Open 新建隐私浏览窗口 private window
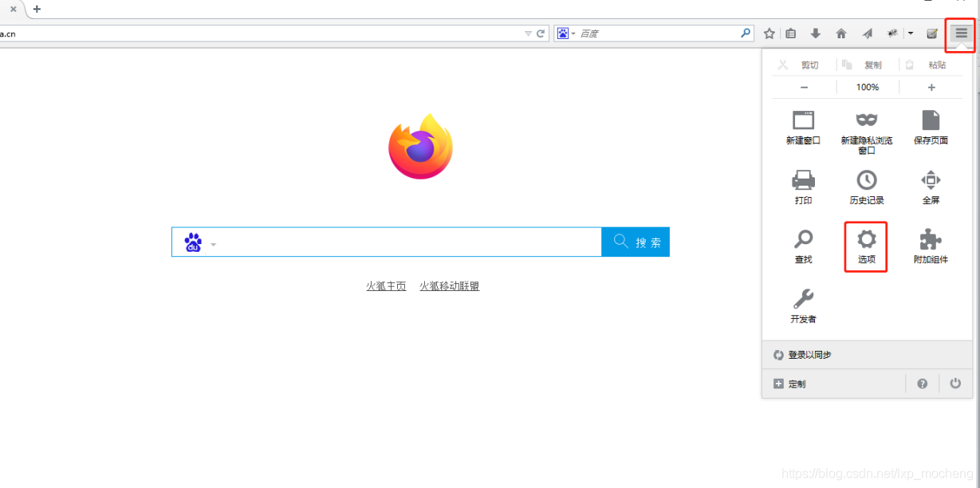The image size is (980, 488). (x=867, y=132)
